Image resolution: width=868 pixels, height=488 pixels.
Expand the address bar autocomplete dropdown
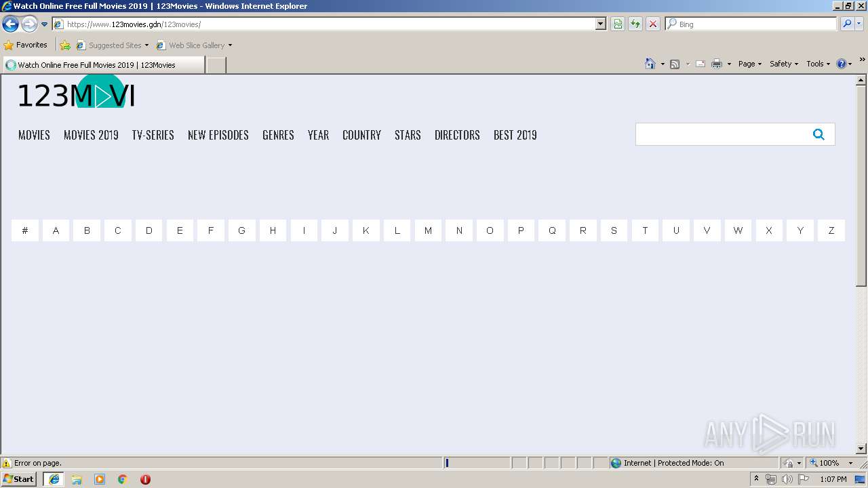(x=601, y=24)
